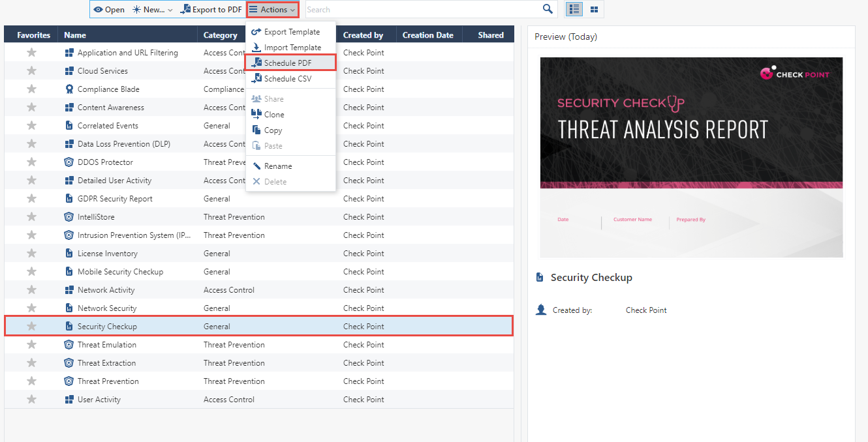Select the Threat Extraction report name
868x442 pixels.
(x=106, y=363)
